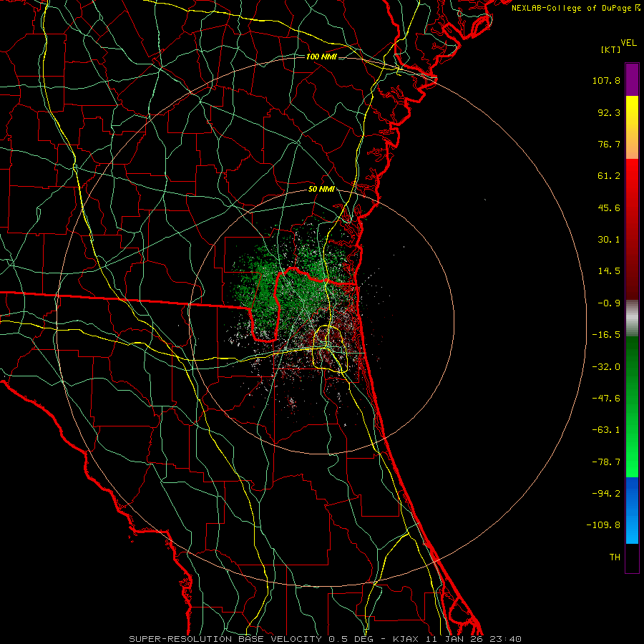The image size is (644, 644).
Task: Click the 61.2 legend value
Action: point(609,176)
